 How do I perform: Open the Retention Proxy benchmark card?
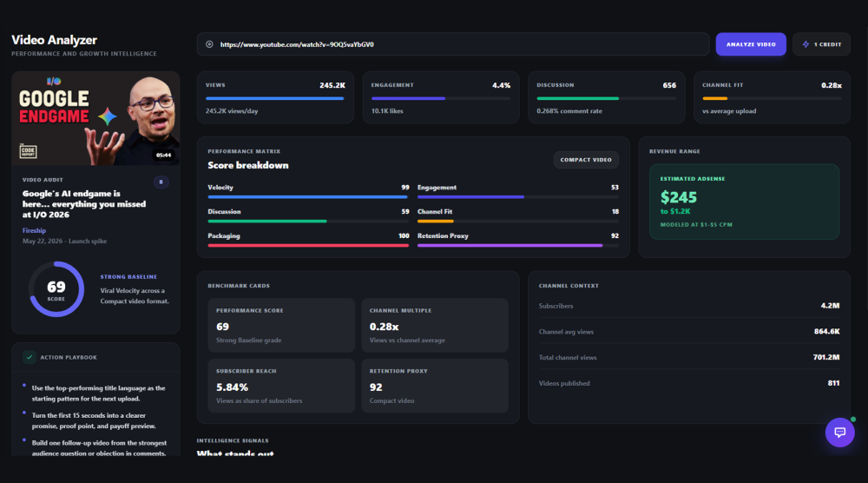click(435, 386)
